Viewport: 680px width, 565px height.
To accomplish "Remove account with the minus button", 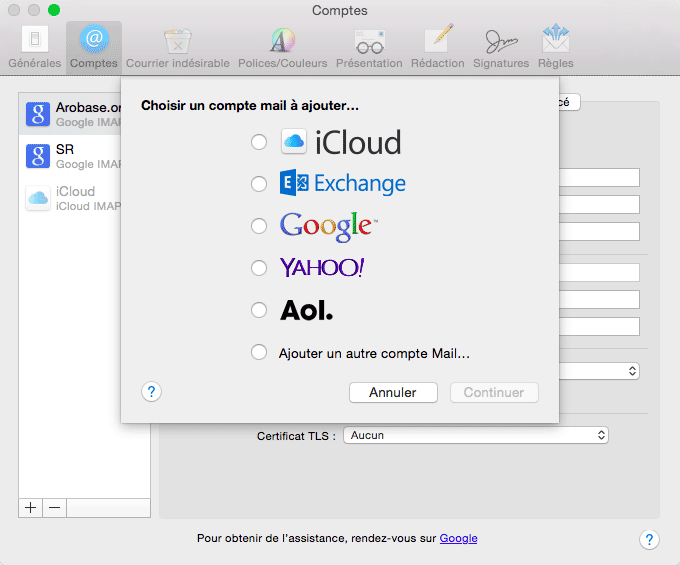I will click(55, 508).
